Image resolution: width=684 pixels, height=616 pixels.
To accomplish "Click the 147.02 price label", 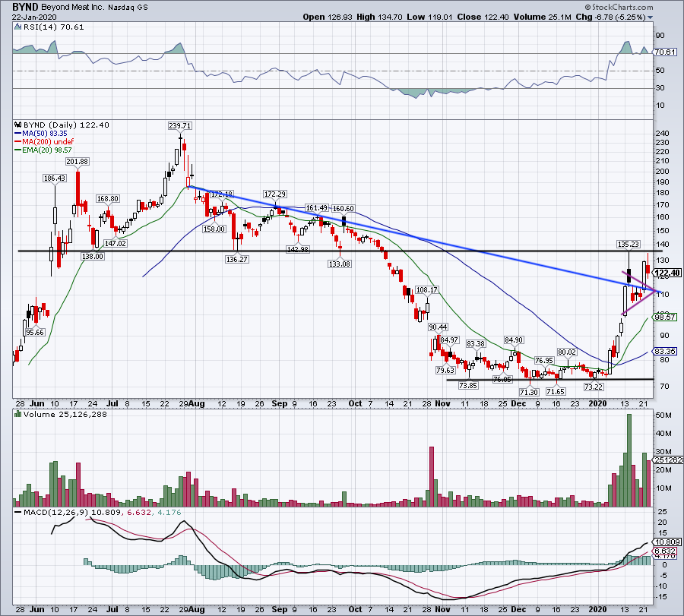I will pyautogui.click(x=116, y=243).
